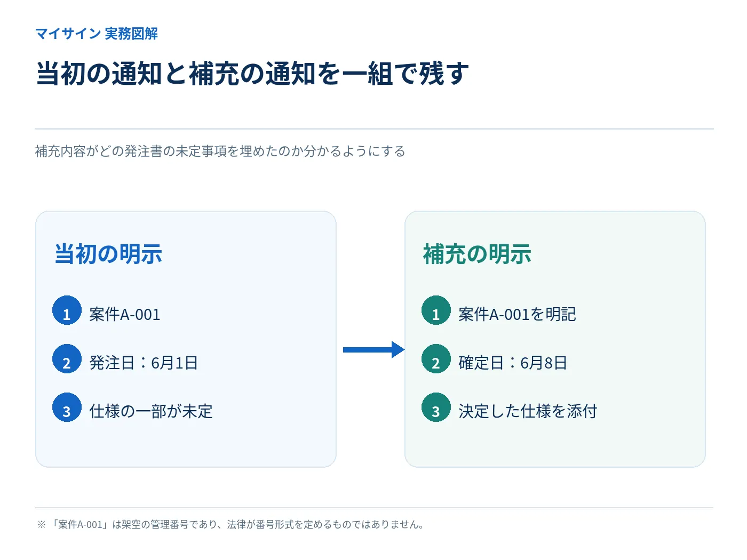Click the blue badge 1 in 当初の明示 card
Viewport: 747px width, 560px height.
coord(67,310)
